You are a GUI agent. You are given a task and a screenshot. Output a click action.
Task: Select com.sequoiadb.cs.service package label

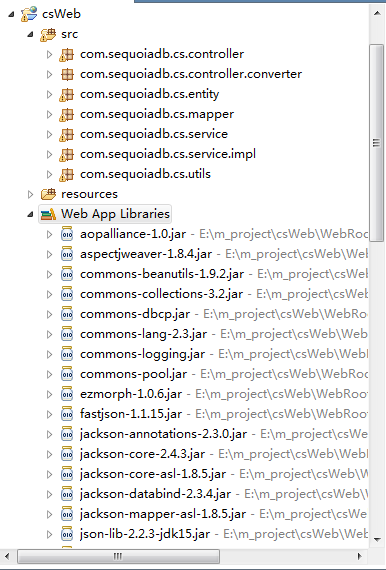point(154,134)
